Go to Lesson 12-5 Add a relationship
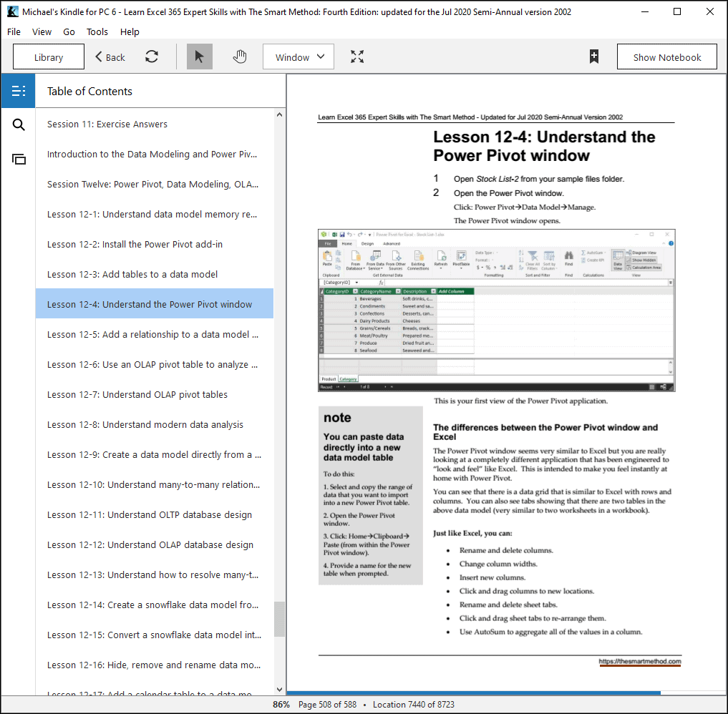Screen dimensions: 728x714 (x=154, y=335)
